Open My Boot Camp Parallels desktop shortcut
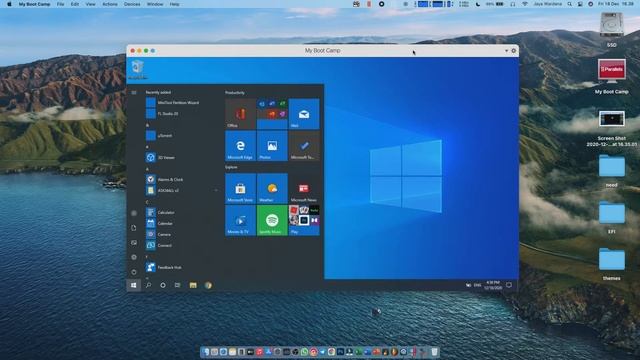Viewport: 640px width, 360px height. (x=611, y=77)
